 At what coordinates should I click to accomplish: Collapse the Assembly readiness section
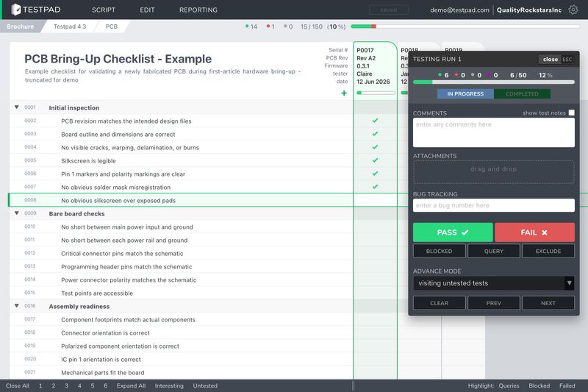[16, 306]
